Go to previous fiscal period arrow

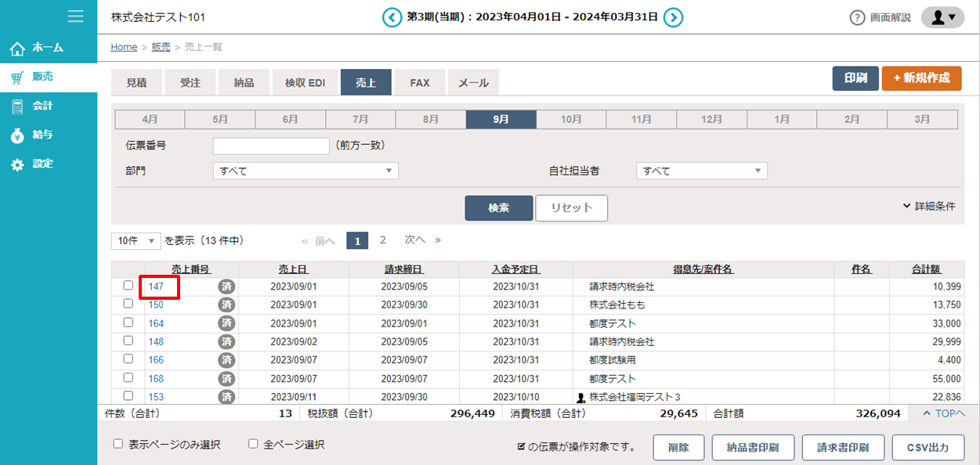pos(392,17)
